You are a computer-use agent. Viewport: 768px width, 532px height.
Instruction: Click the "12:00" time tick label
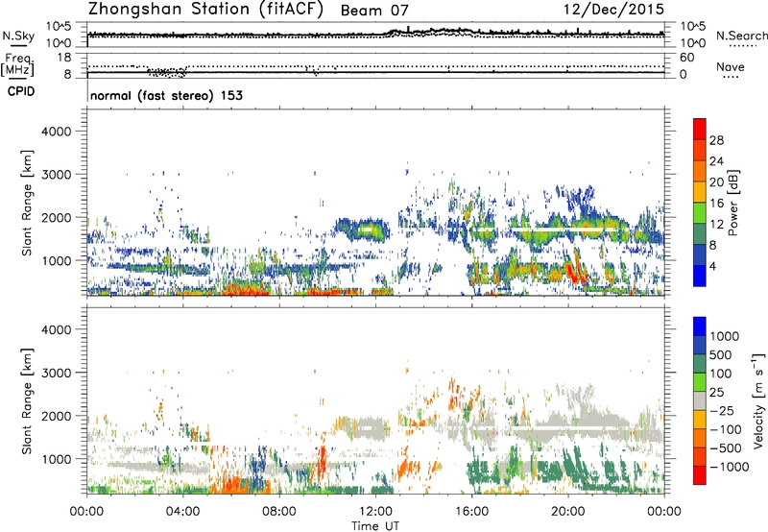(375, 512)
